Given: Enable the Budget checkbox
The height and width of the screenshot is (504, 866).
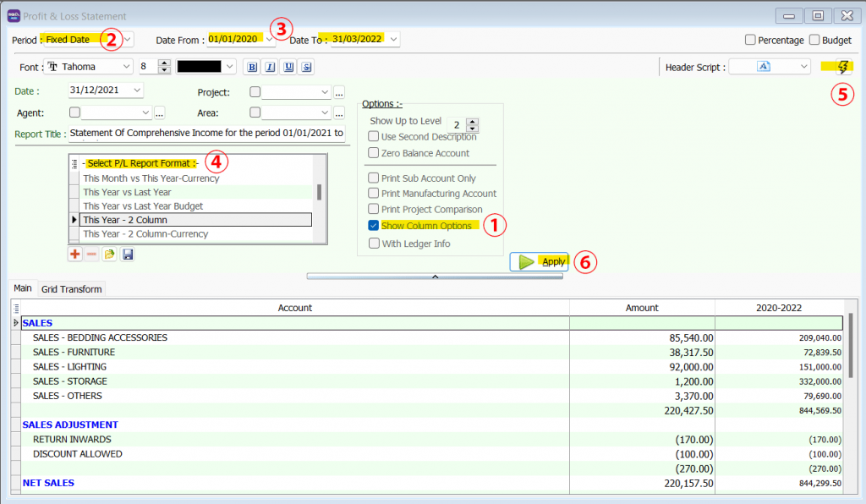Looking at the screenshot, I should pos(814,40).
